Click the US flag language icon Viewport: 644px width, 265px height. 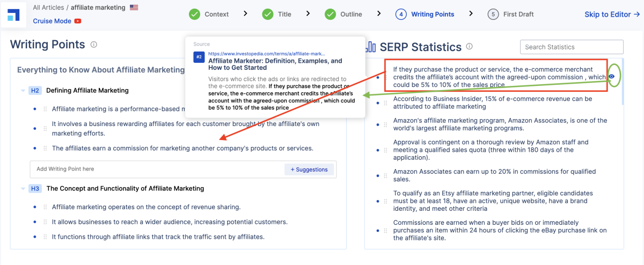[x=134, y=8]
